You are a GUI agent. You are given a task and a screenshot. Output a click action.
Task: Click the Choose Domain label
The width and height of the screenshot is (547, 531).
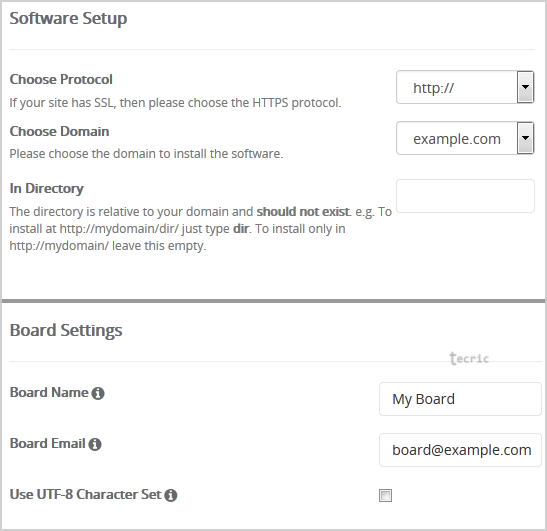(59, 132)
